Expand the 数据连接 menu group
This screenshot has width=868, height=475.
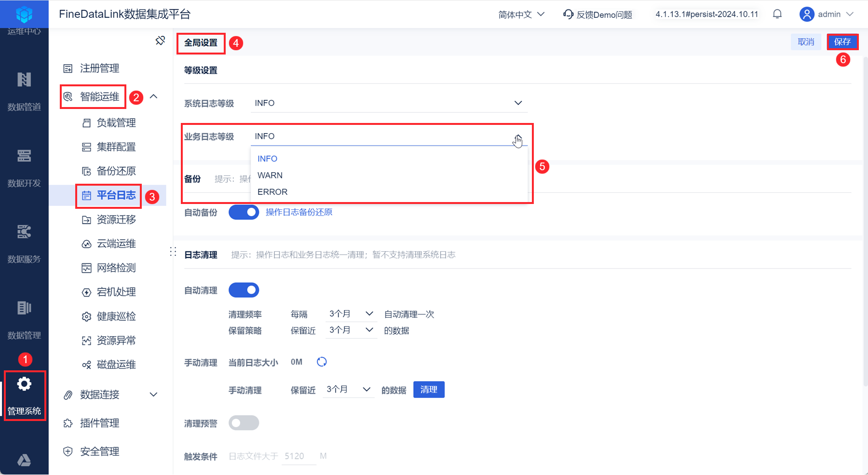(x=153, y=394)
